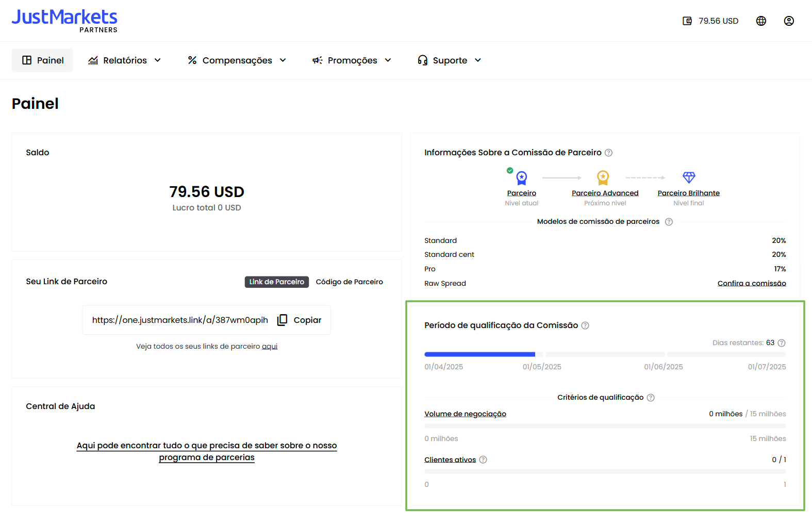Click the Parceiro Brilhante diamond icon
Screen dimensions: 812x522
click(689, 177)
